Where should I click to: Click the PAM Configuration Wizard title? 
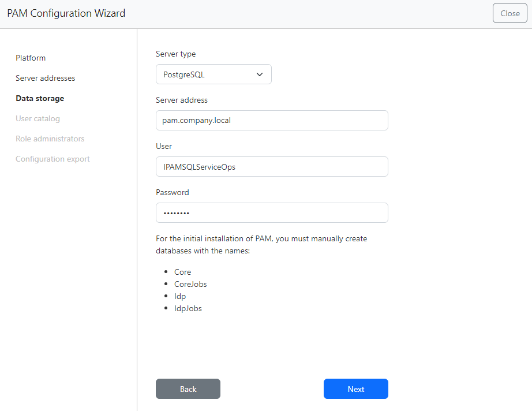coord(66,13)
